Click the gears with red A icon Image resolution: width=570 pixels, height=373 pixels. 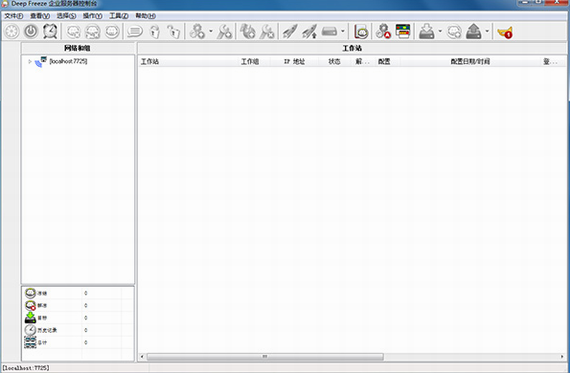click(383, 32)
